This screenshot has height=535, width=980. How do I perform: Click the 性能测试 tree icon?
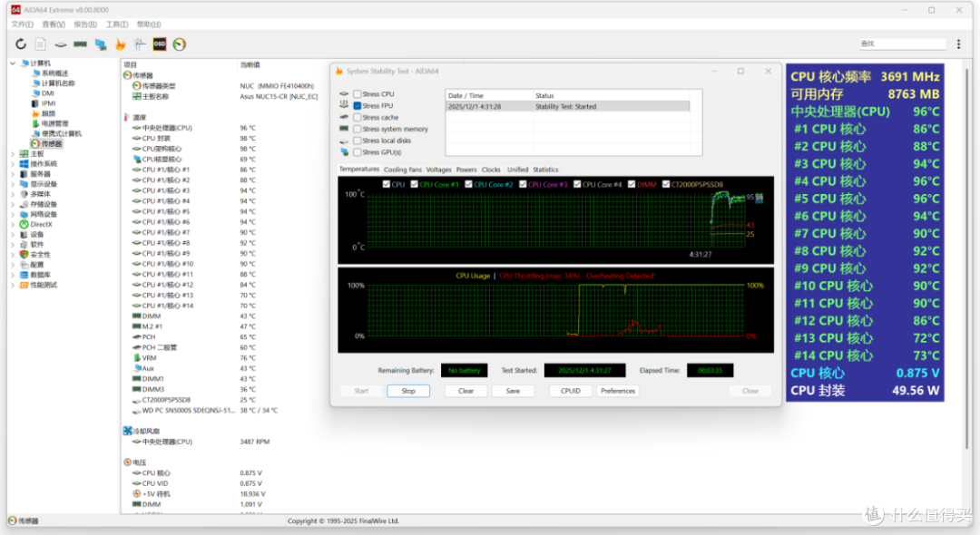click(24, 285)
